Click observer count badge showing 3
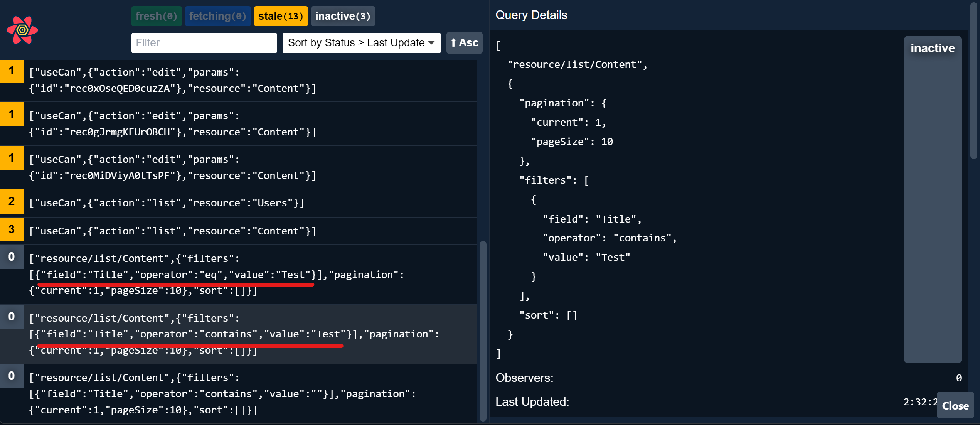Viewport: 980px width, 425px height. tap(12, 229)
